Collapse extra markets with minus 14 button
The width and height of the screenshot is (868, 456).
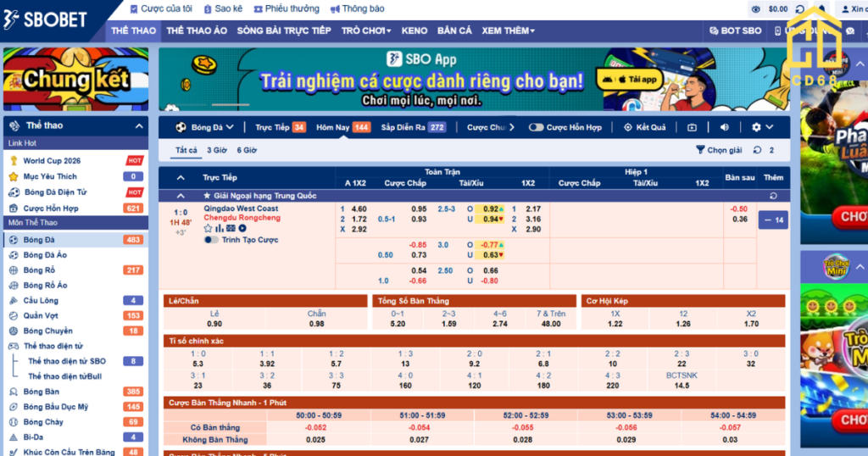coord(773,220)
